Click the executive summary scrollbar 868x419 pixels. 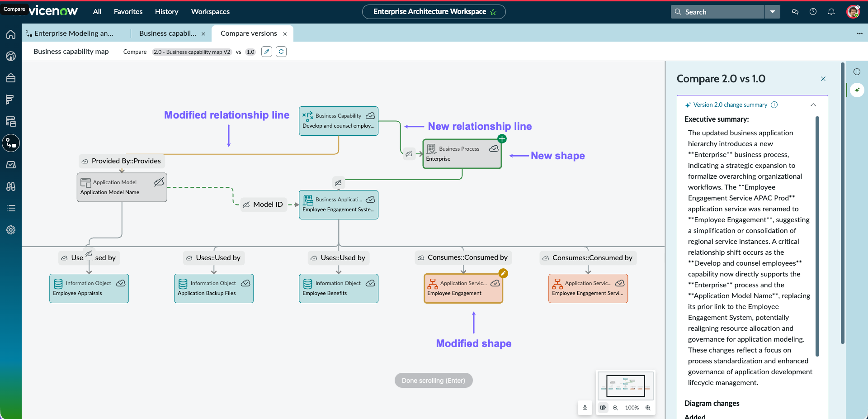pos(817,236)
